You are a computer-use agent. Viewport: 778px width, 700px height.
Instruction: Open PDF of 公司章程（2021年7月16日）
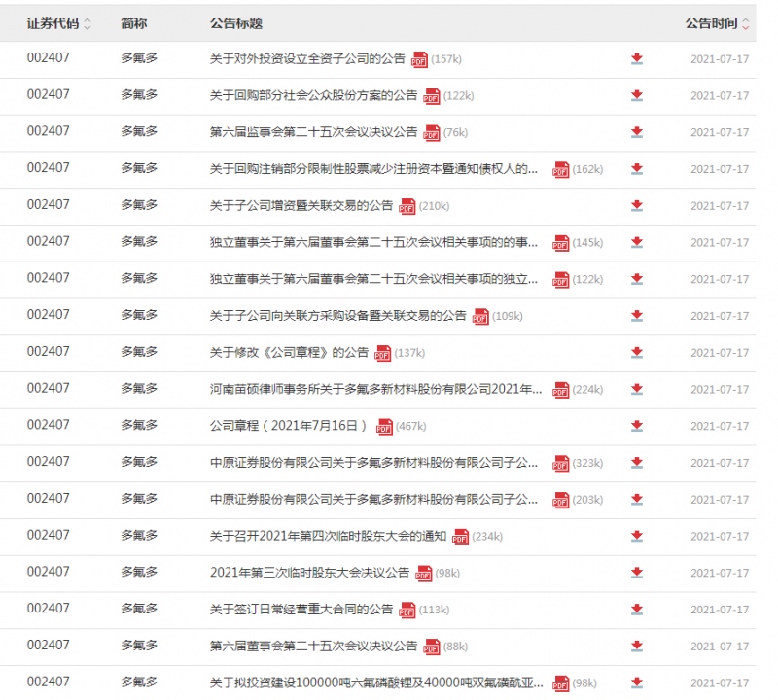[383, 426]
